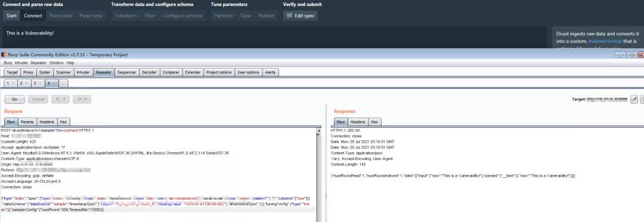The height and width of the screenshot is (222, 644).
Task: Close Repeater sub-tab 2
Action: pos(26,84)
